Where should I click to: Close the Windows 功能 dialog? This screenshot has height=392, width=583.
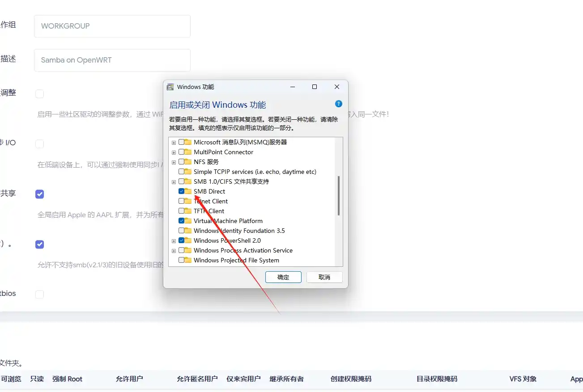click(x=337, y=87)
